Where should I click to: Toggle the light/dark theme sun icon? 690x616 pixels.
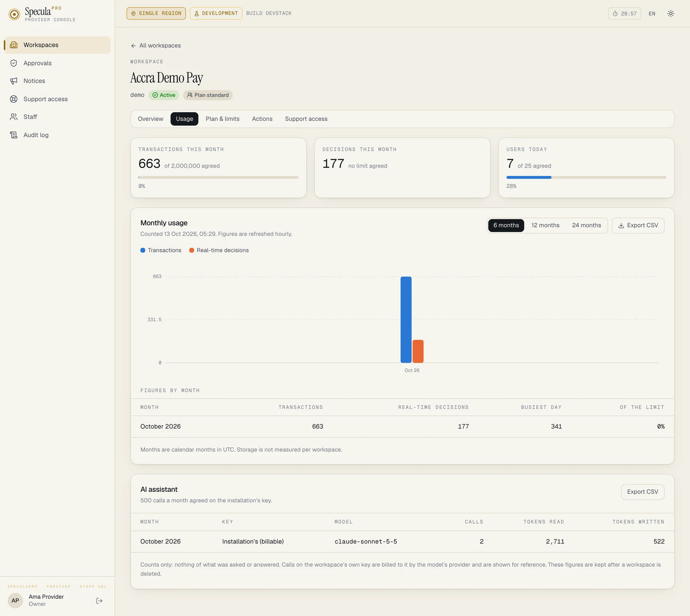point(671,13)
